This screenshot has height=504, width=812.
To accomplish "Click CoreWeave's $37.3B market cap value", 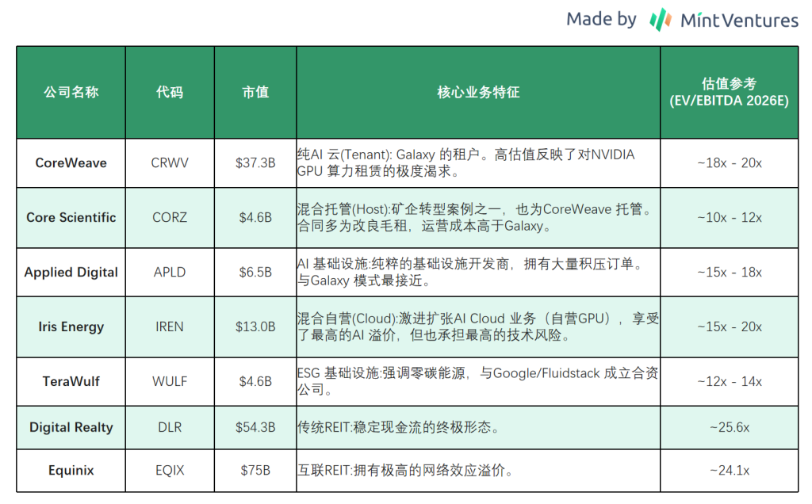I will pyautogui.click(x=255, y=163).
